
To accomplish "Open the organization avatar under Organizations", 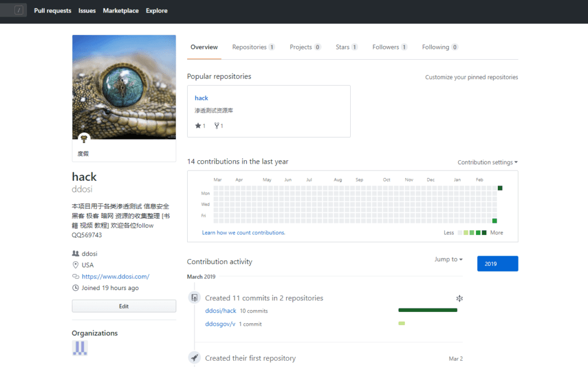I will (80, 348).
